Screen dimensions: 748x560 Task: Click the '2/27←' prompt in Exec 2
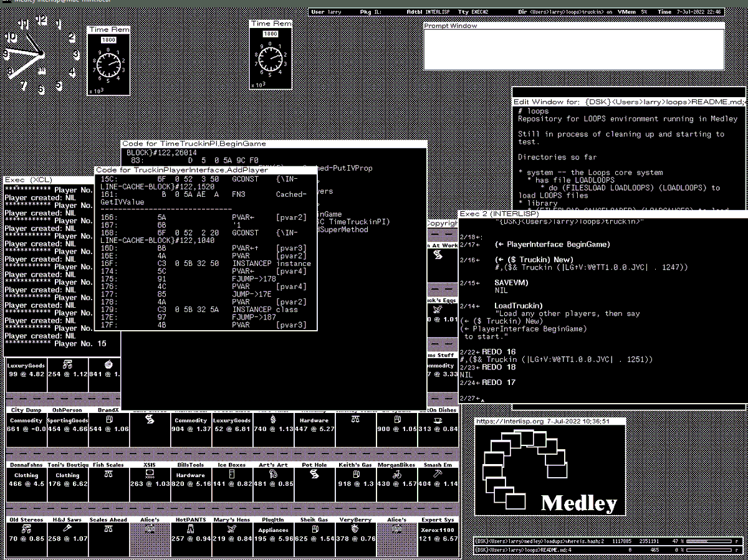471,398
